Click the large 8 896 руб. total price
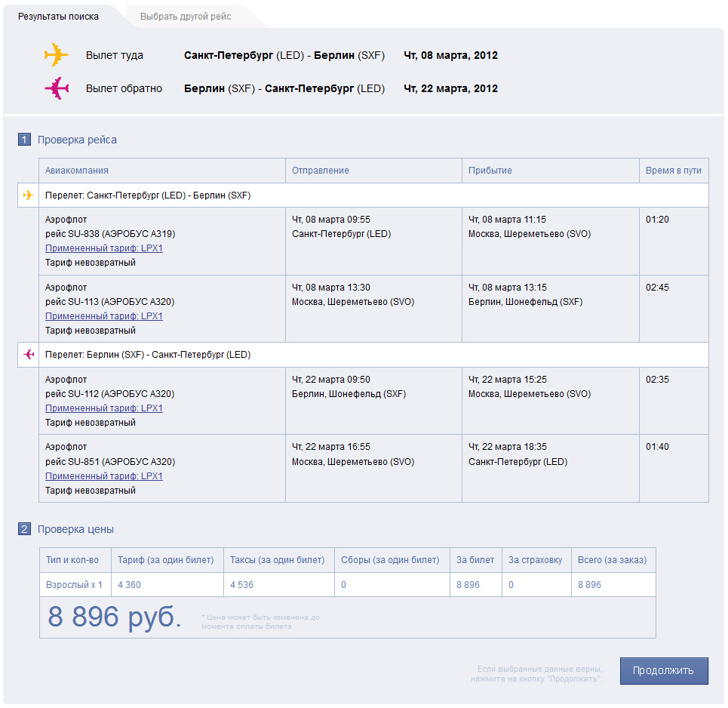The image size is (728, 708). click(x=115, y=617)
